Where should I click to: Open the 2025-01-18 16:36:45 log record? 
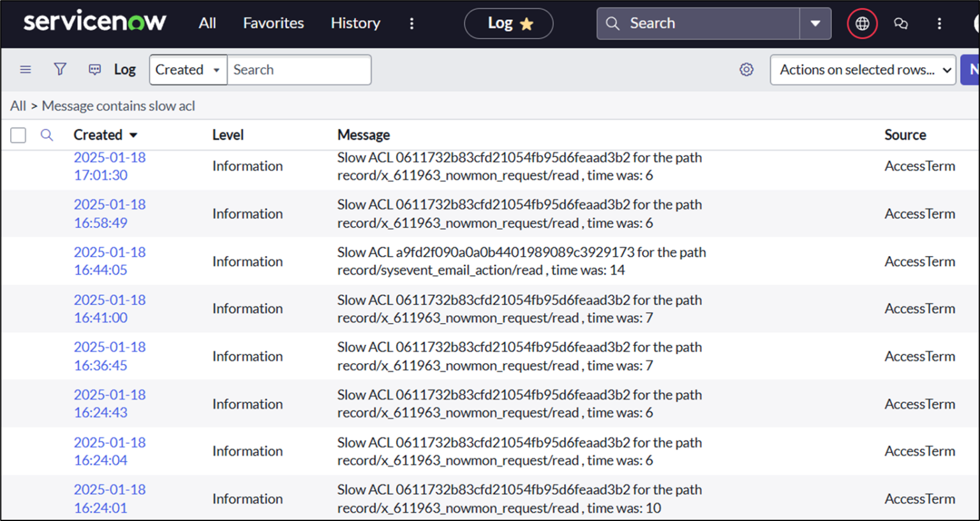pos(110,356)
